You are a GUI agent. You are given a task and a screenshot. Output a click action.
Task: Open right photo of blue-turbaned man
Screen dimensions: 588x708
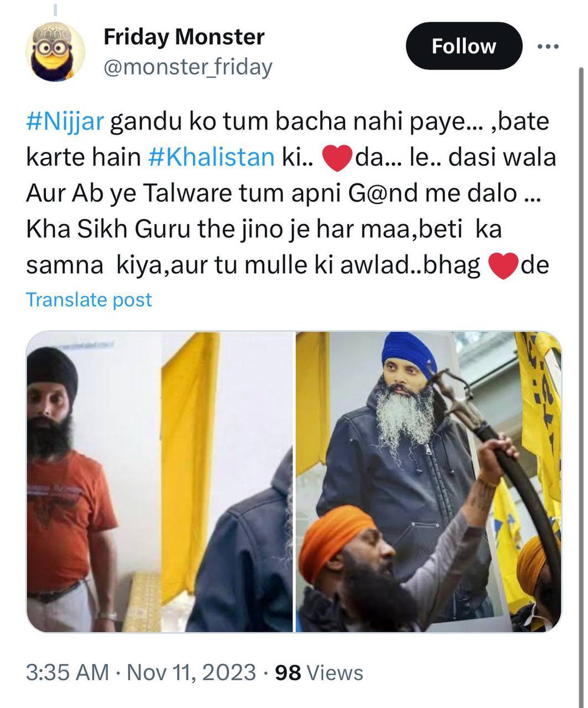click(x=429, y=481)
